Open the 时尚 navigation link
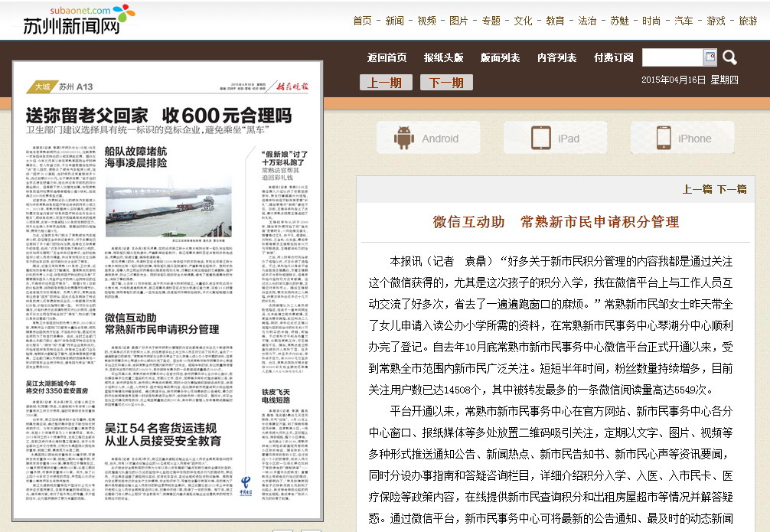Viewport: 770px width, 532px height. tap(651, 21)
